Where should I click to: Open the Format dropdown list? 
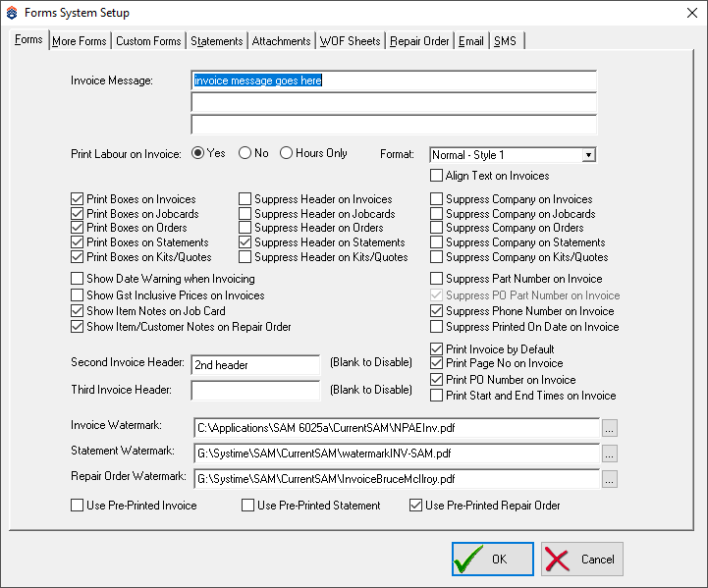(588, 155)
